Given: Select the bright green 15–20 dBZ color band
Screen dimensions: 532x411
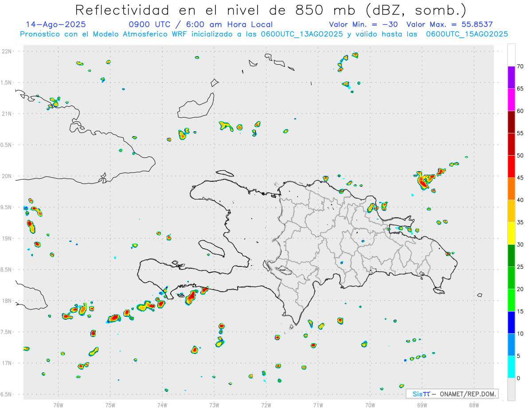Looking at the screenshot, I should [511, 300].
